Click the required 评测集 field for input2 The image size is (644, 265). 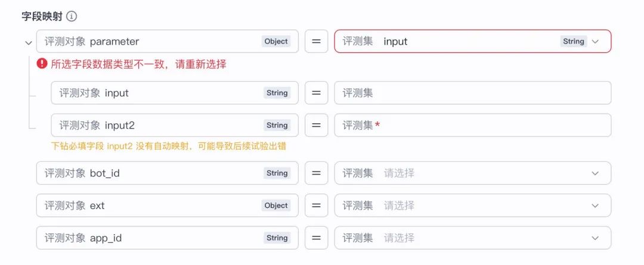pyautogui.click(x=472, y=125)
